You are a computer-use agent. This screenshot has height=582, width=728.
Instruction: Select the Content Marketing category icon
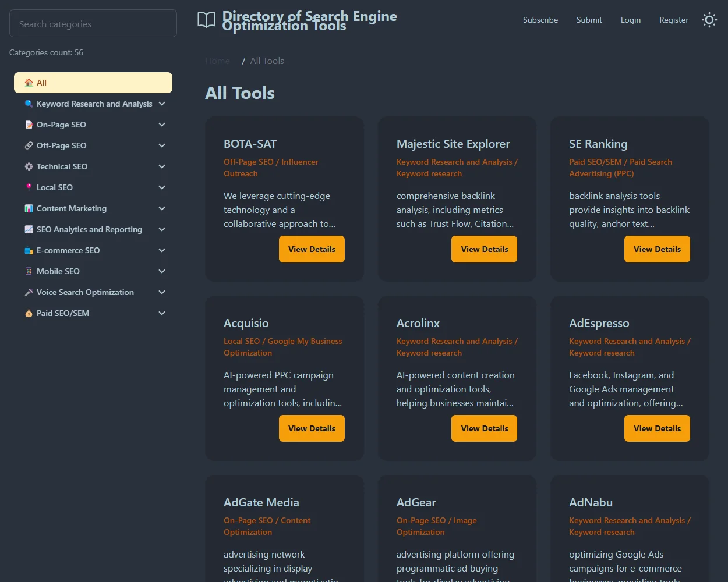point(29,208)
